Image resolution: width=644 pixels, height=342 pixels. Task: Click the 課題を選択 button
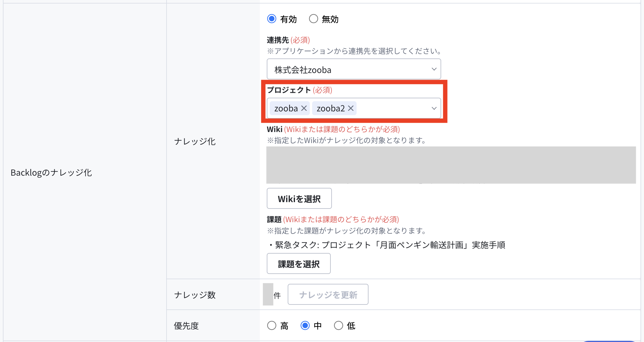click(298, 263)
